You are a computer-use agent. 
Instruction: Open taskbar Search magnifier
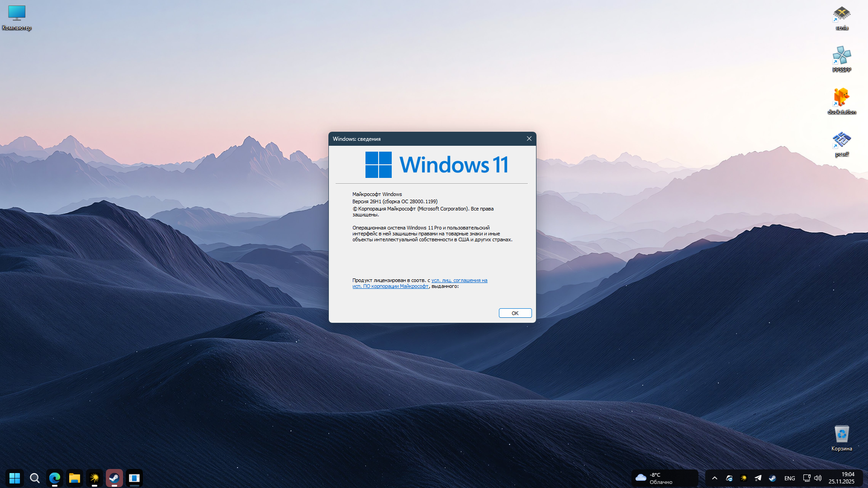coord(35,478)
